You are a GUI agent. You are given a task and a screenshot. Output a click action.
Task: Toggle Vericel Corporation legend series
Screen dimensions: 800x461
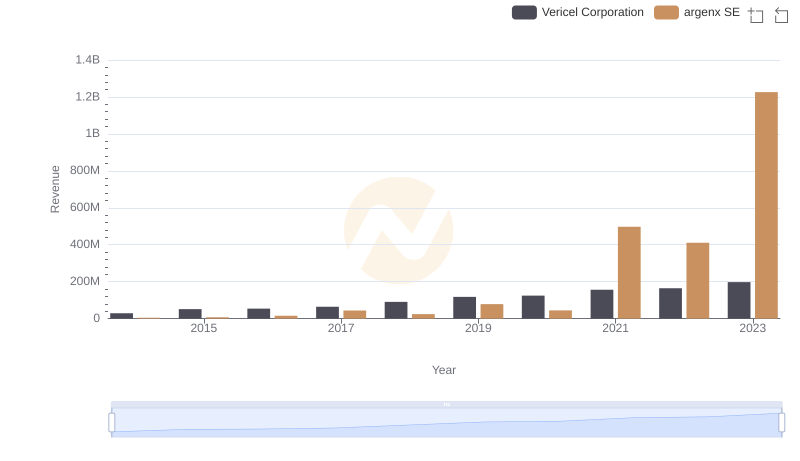tap(578, 12)
